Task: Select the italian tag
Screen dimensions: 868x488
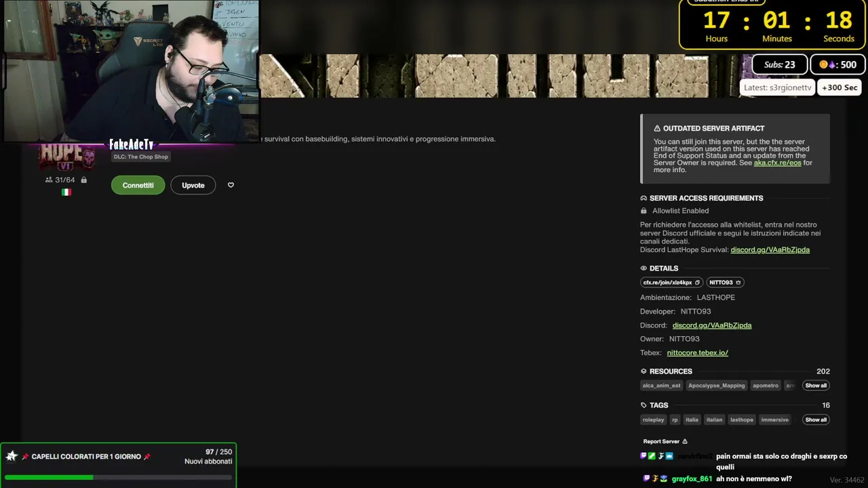Action: click(x=715, y=420)
